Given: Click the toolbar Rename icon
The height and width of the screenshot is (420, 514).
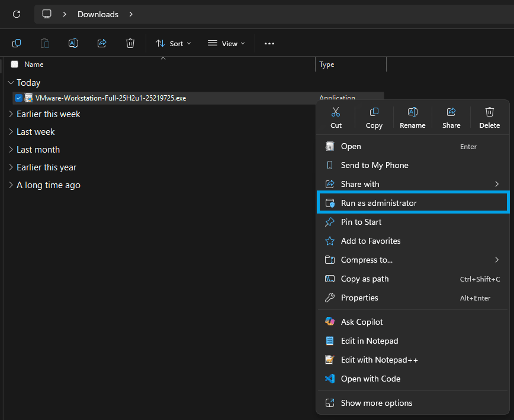Looking at the screenshot, I should (x=73, y=43).
